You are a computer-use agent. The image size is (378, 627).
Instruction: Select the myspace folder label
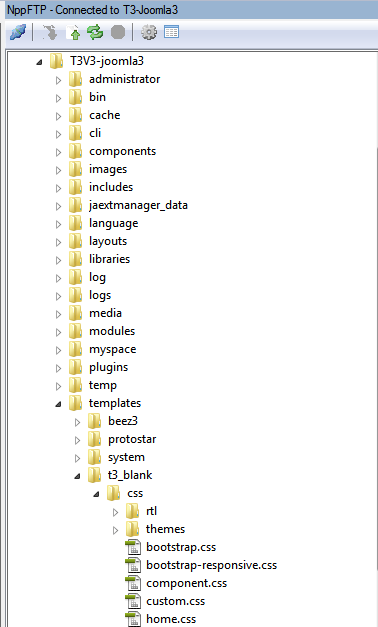pyautogui.click(x=112, y=349)
